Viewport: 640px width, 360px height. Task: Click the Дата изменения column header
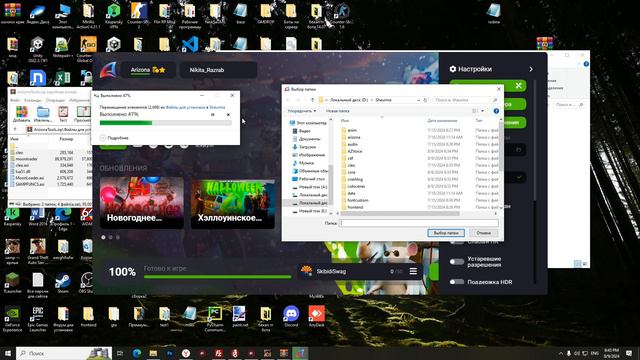point(442,121)
